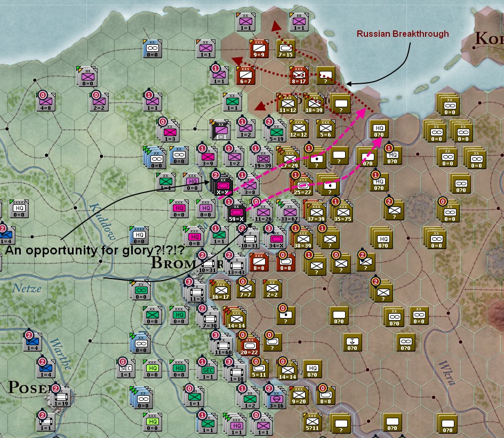
Task: Click the Netze river label
Action: (27, 289)
